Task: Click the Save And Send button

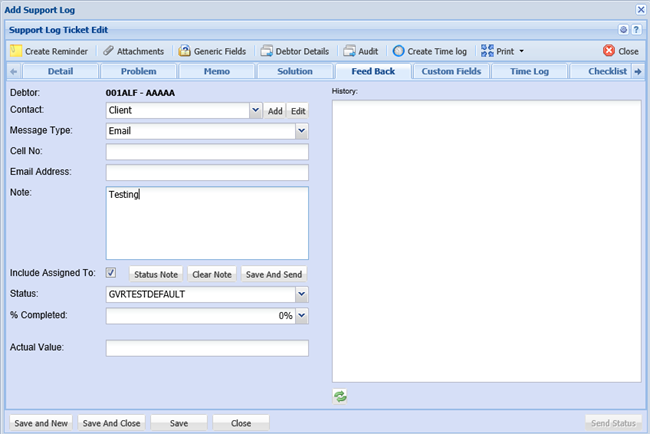Action: (273, 274)
